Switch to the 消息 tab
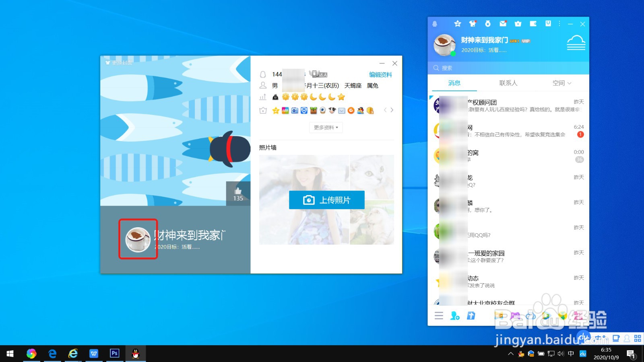 point(454,83)
